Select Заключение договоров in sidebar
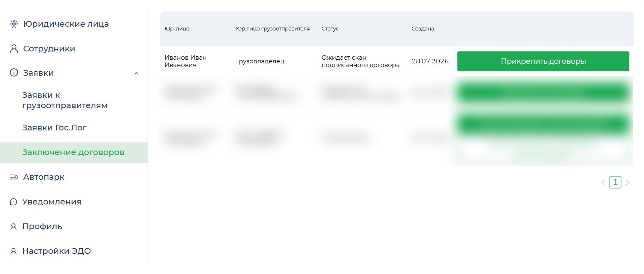The image size is (644, 274). pyautogui.click(x=74, y=153)
